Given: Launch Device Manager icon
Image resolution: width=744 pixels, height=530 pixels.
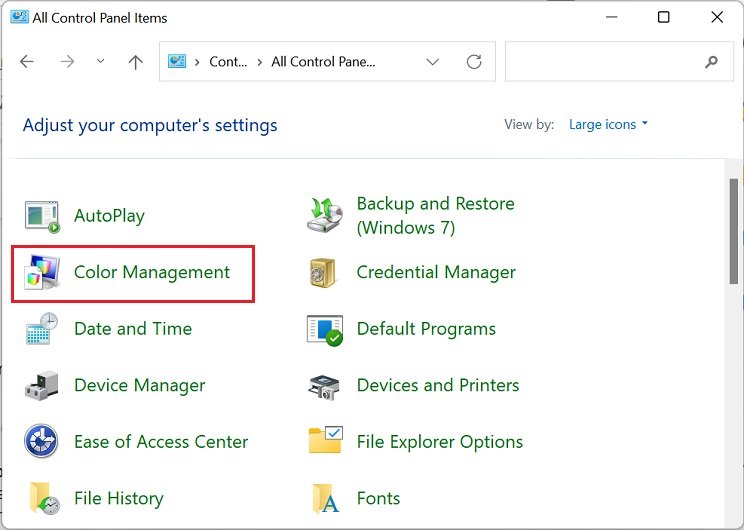Looking at the screenshot, I should (x=42, y=386).
